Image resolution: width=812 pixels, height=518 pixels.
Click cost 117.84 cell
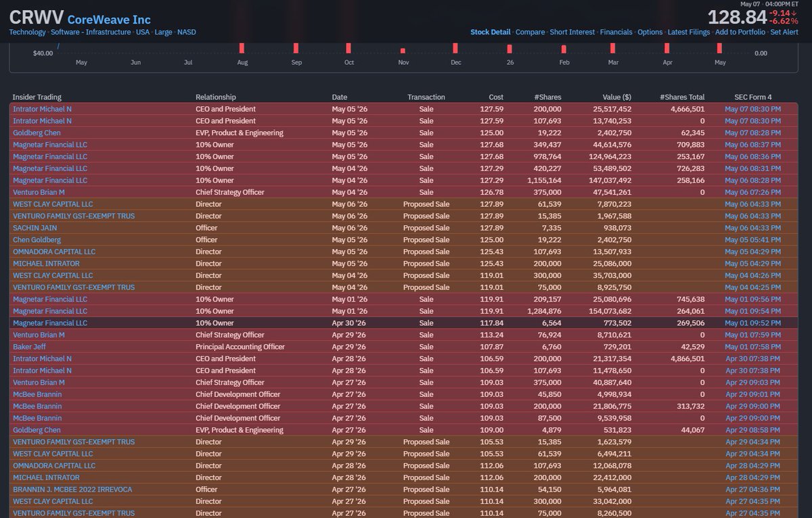tap(492, 323)
